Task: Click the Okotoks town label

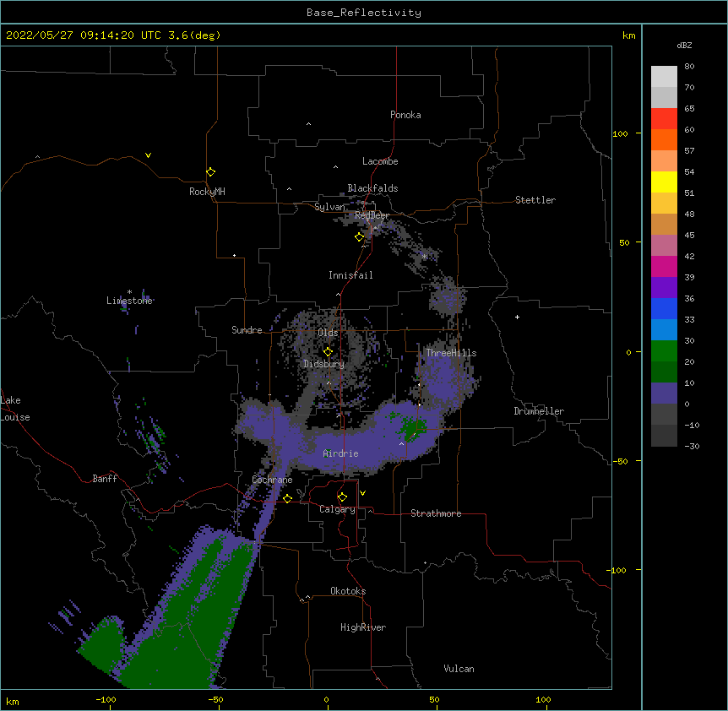Action: [x=348, y=591]
